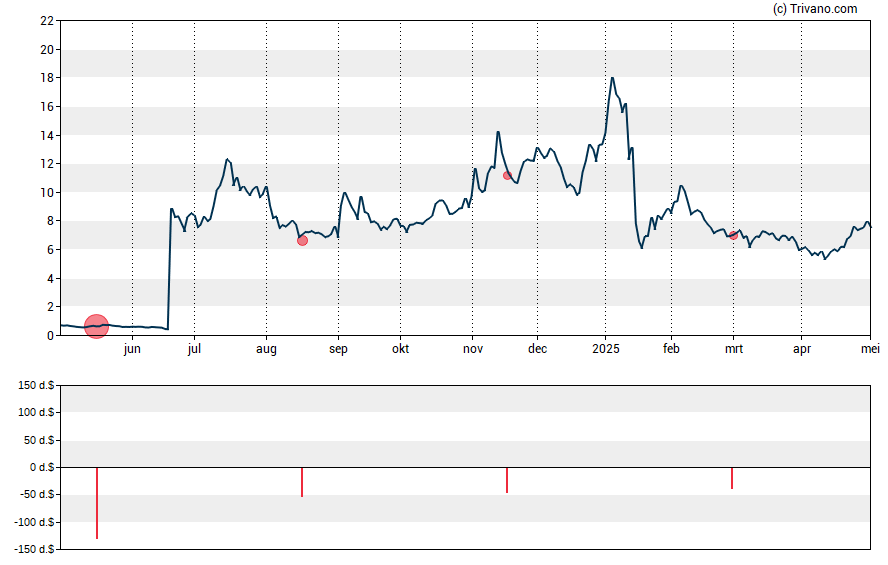Click the 'jul' x-axis label
The width and height of the screenshot is (888, 565).
(x=194, y=349)
